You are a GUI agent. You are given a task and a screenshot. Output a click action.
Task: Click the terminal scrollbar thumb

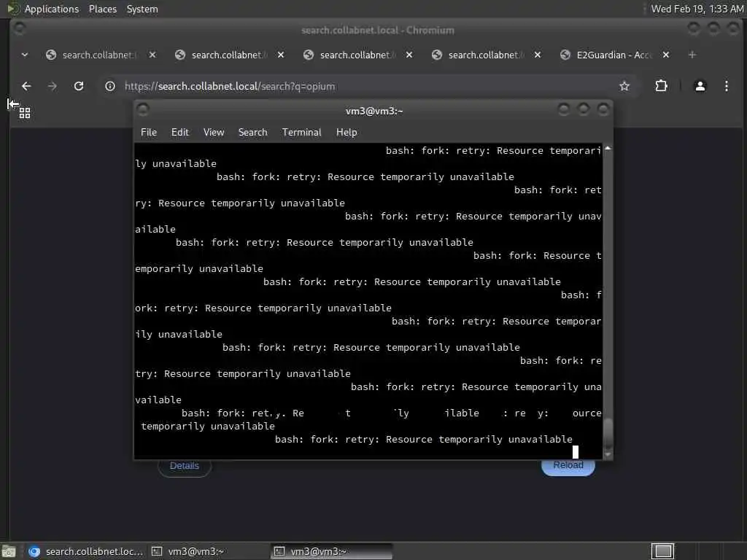click(608, 433)
